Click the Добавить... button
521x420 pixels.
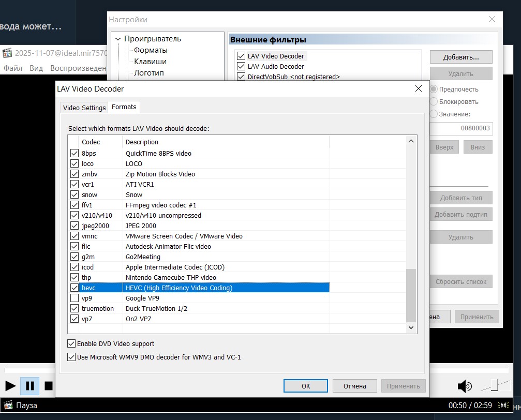point(460,57)
